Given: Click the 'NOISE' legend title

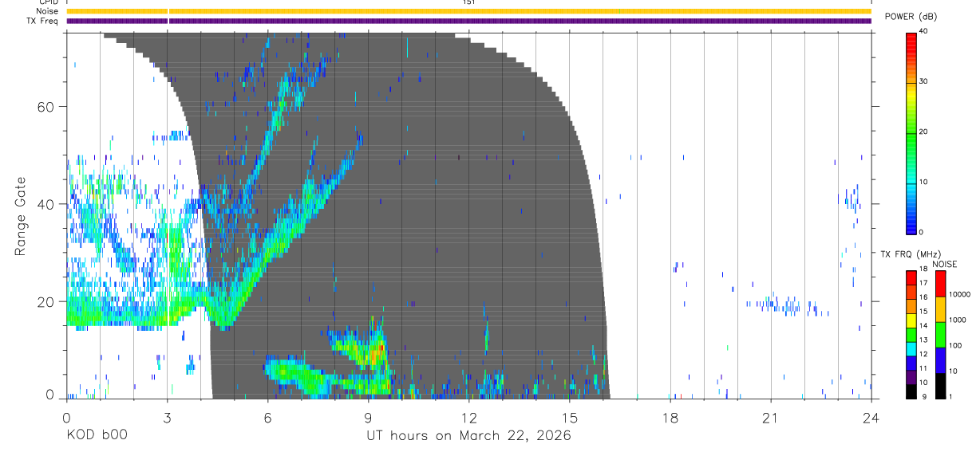Looking at the screenshot, I should pos(945,264).
